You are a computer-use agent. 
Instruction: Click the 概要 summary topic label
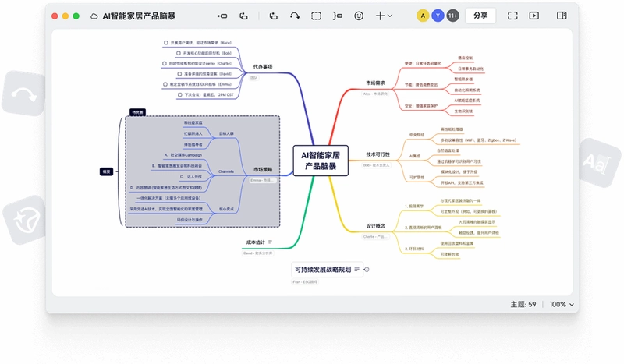tap(106, 171)
